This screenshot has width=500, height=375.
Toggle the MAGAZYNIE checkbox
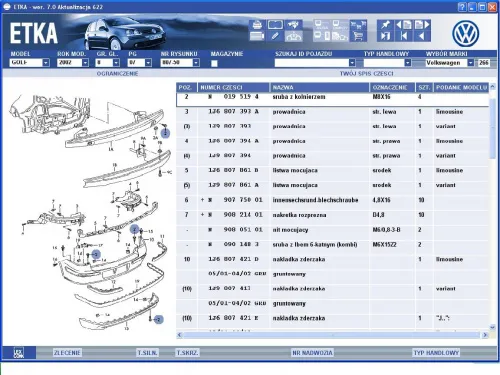click(214, 63)
